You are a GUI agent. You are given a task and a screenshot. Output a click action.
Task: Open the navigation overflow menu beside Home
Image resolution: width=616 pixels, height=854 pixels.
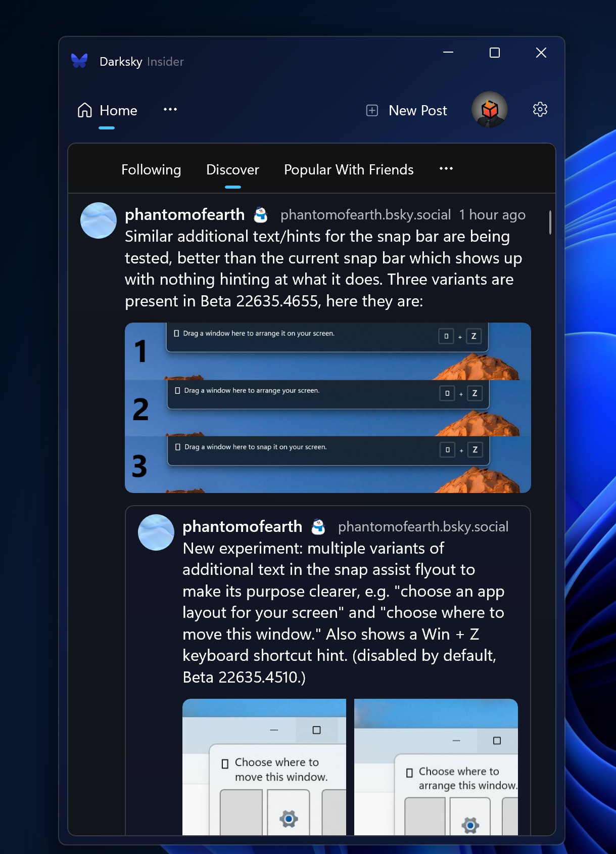tap(170, 109)
